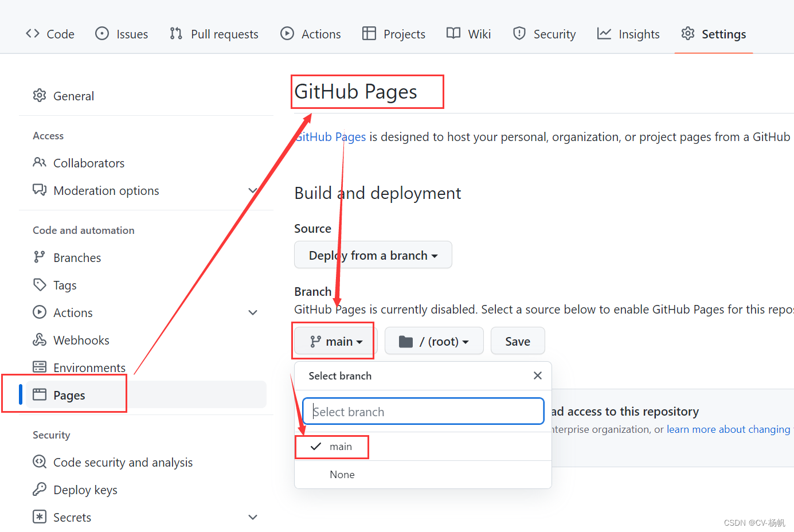Screen dimensions: 794x532
Task: Follow the GitHub Pages documentation link
Action: pyautogui.click(x=330, y=137)
